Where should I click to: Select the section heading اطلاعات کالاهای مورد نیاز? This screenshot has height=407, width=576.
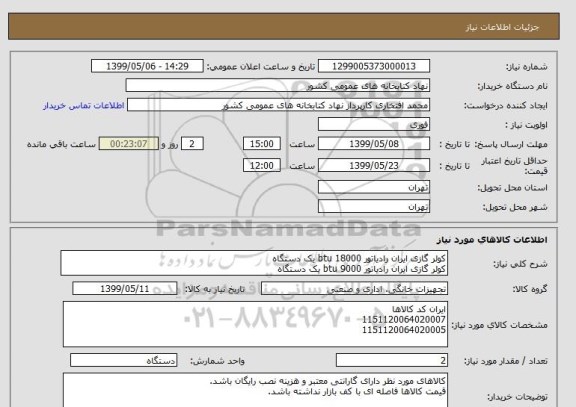492,240
